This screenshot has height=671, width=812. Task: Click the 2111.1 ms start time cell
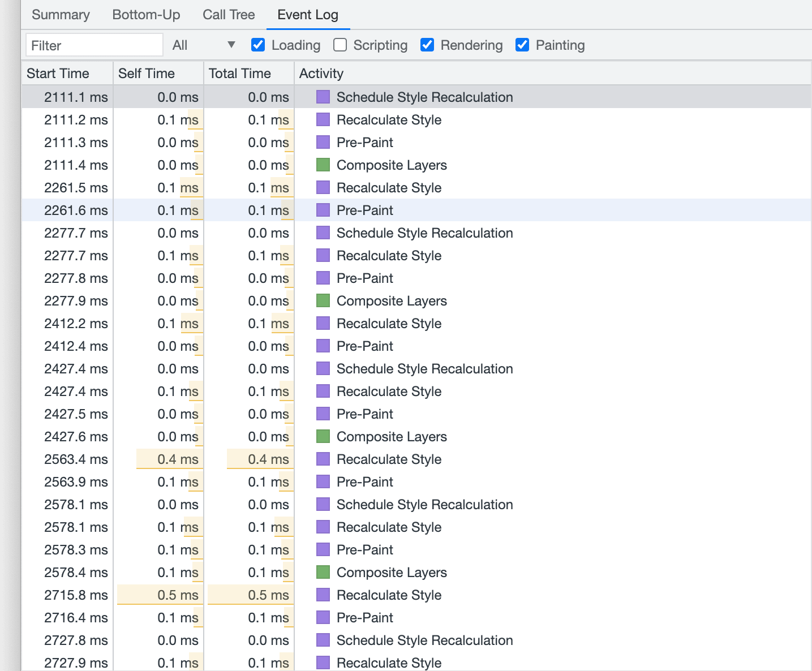67,97
